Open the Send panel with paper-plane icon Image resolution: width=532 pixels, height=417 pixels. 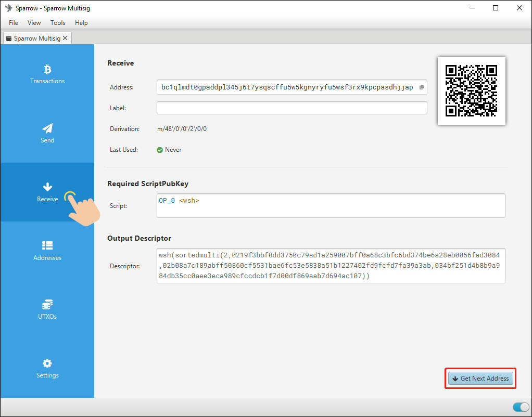pyautogui.click(x=47, y=128)
